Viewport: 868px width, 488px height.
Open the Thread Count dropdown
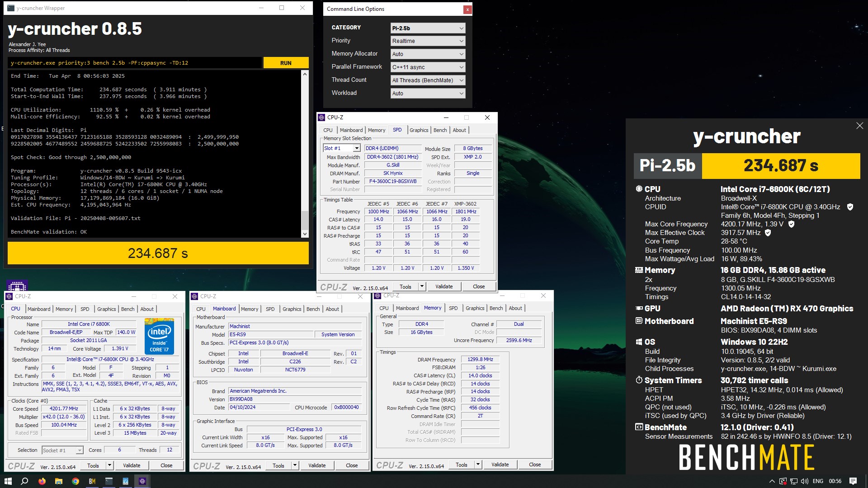pyautogui.click(x=428, y=80)
